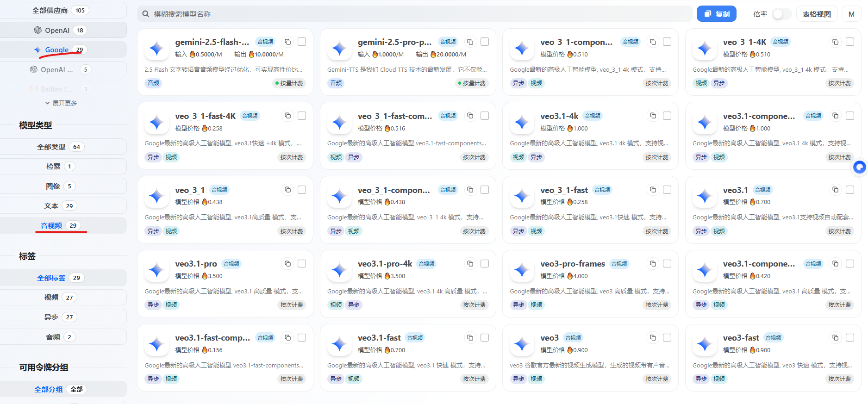The height and width of the screenshot is (404, 868).
Task: Click copy icon on veo3.1-pro card
Action: click(287, 264)
